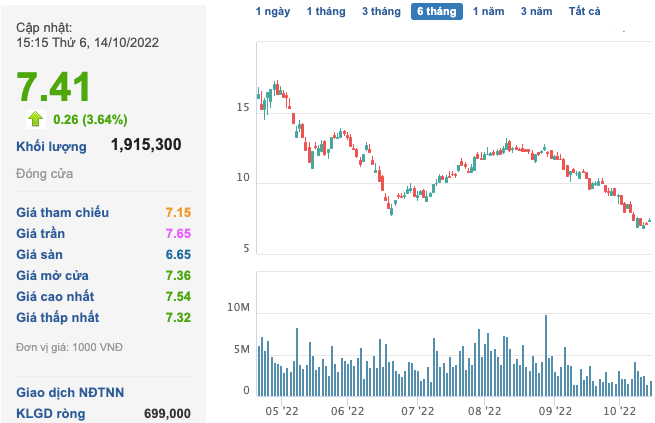Click the current price 7.41
Image resolution: width=655 pixels, height=423 pixels.
coord(53,86)
